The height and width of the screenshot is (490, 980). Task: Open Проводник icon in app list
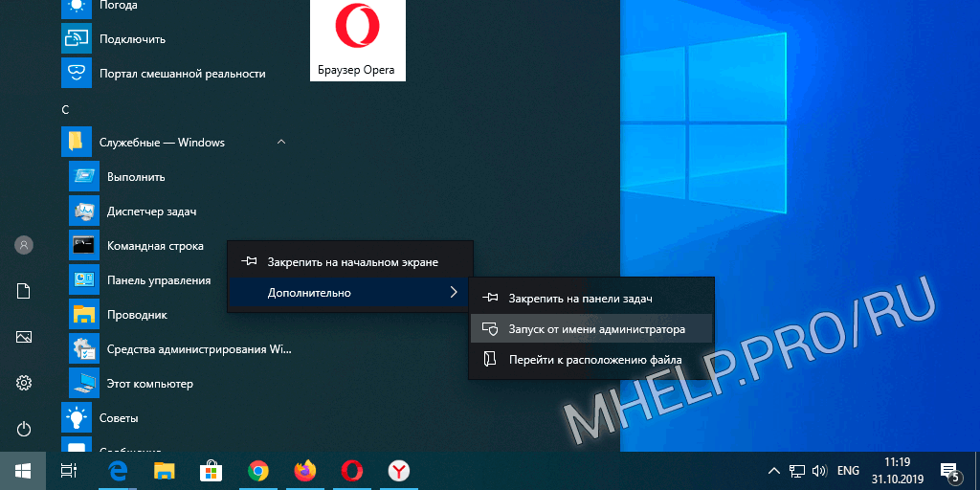[84, 314]
